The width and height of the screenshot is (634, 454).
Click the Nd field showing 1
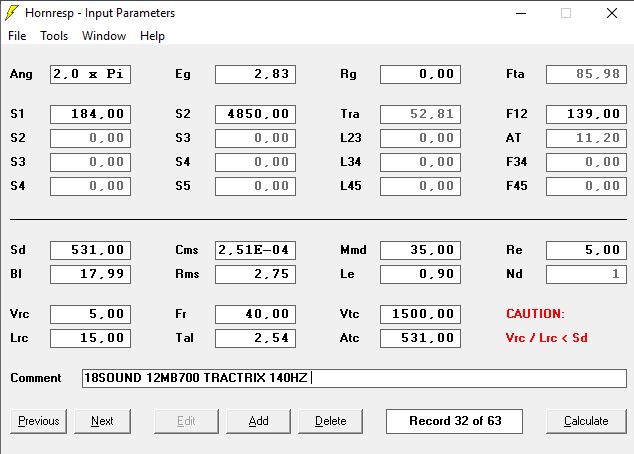coord(586,275)
